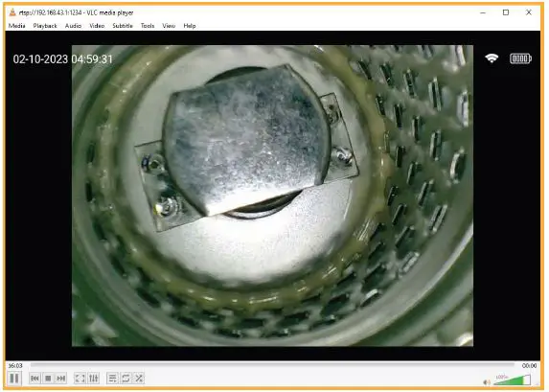Minimize the VLC window
This screenshot has width=549, height=392.
483,12
